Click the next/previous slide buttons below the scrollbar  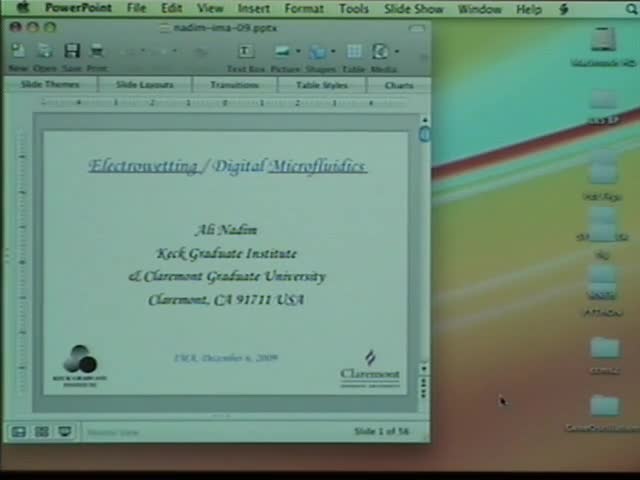424,388
